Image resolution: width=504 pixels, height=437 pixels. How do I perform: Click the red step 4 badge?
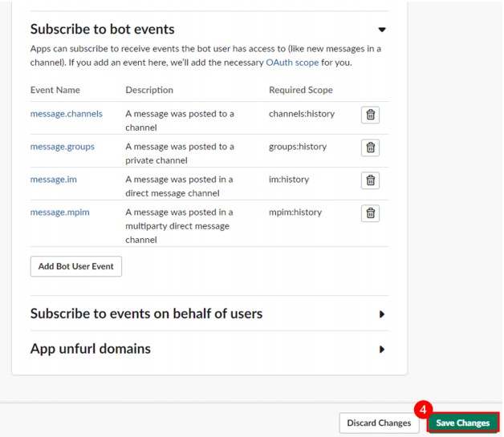point(423,407)
